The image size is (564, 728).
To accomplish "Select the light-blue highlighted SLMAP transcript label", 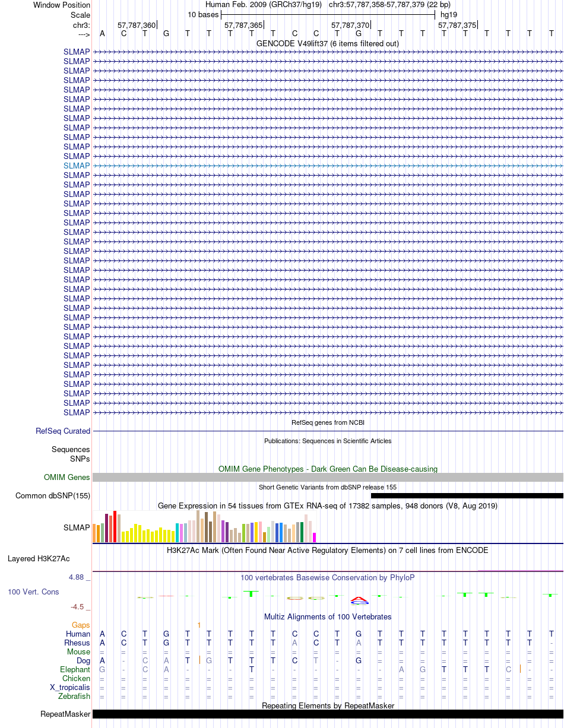I will [77, 166].
